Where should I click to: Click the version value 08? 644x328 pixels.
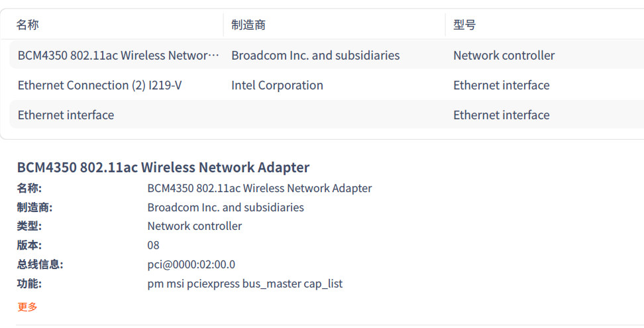click(153, 246)
